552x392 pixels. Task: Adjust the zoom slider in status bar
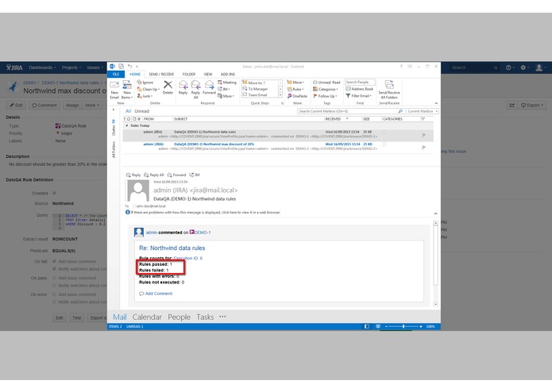tap(403, 326)
